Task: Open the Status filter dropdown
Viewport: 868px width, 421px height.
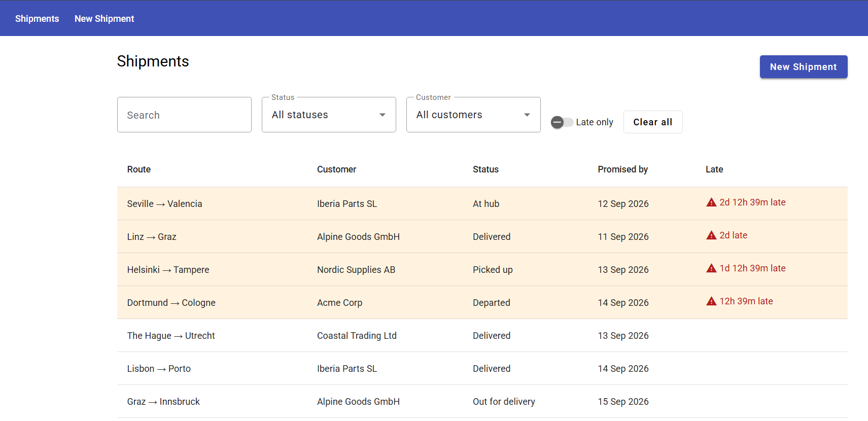Action: pos(329,115)
